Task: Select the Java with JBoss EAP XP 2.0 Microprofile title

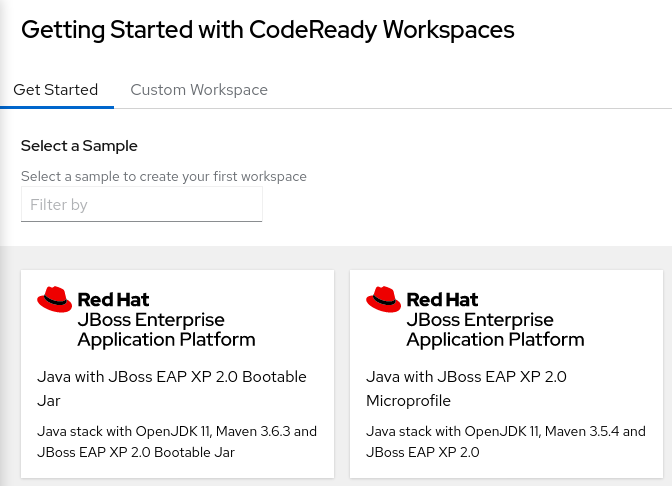Action: click(466, 377)
